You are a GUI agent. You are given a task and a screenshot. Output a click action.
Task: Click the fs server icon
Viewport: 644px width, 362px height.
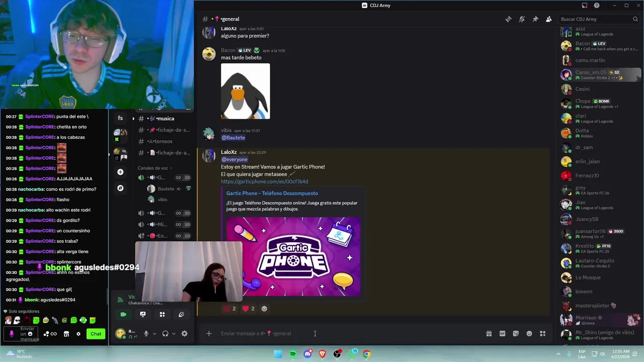click(120, 118)
